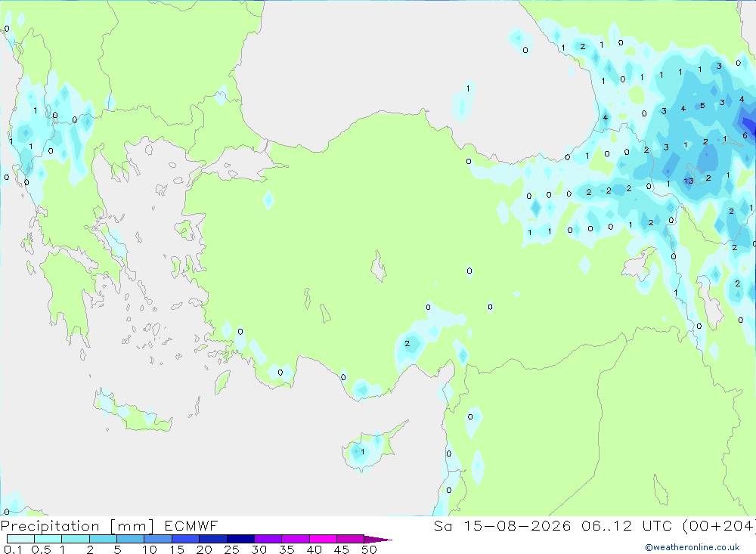Click the 45 mm legend color swatch
This screenshot has height=554, width=756.
[x=351, y=539]
